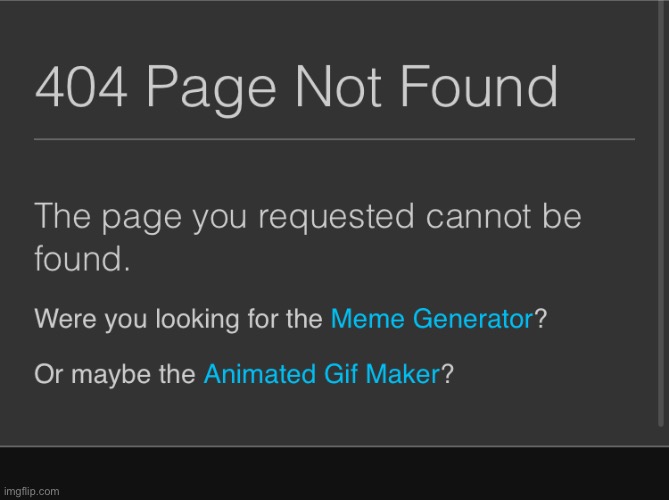Open the Animated Gif Maker link
This screenshot has width=669, height=500.
(322, 375)
